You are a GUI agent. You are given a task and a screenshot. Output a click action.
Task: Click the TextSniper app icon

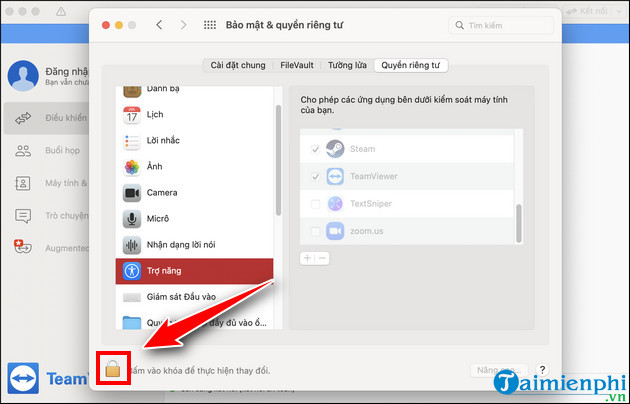[335, 204]
